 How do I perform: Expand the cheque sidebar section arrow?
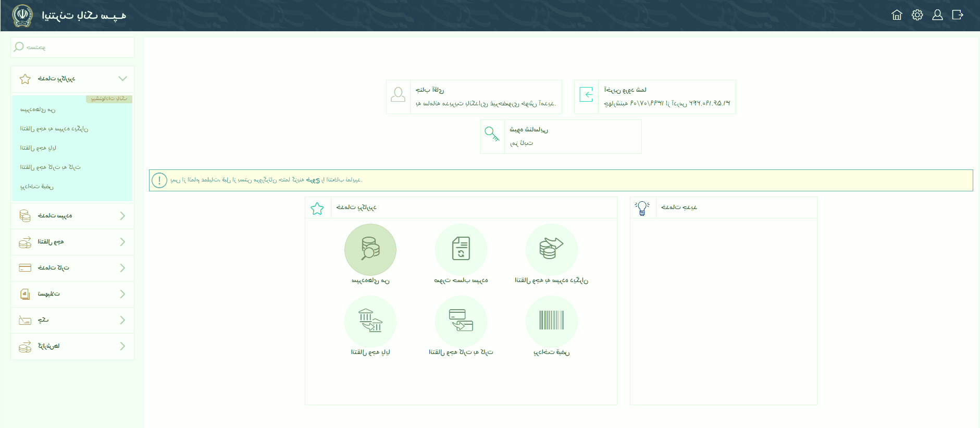click(122, 320)
